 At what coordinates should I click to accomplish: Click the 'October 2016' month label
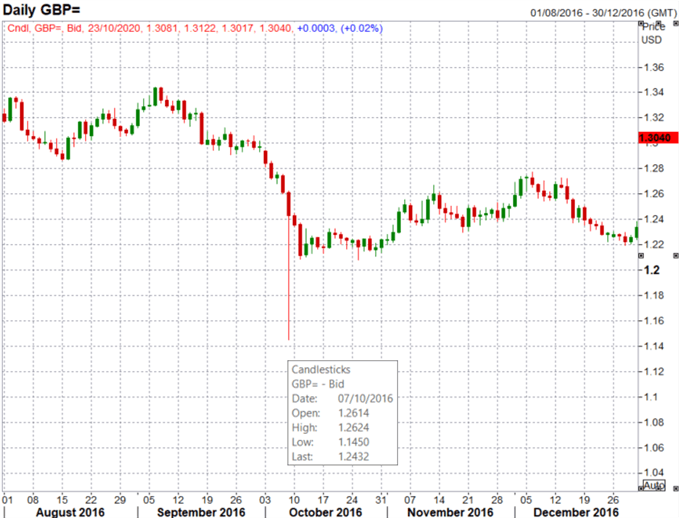tap(325, 512)
